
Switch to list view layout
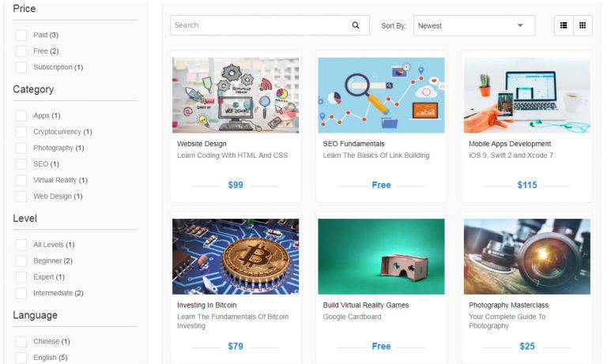pos(564,25)
